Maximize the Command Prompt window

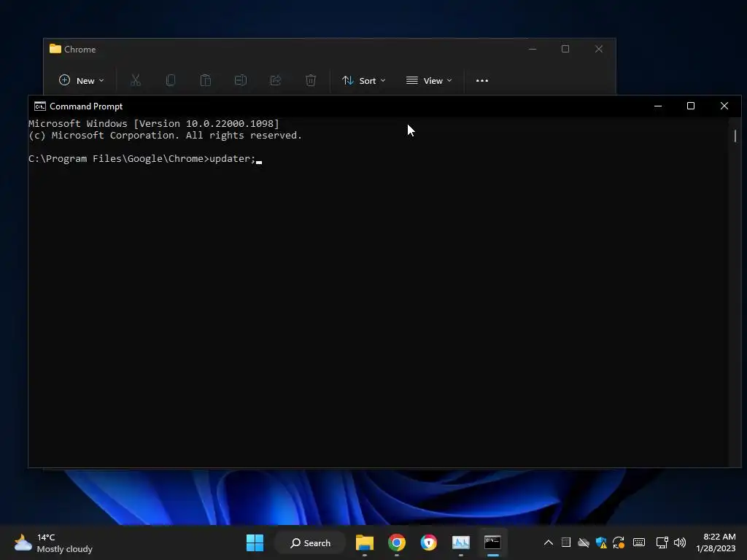691,106
